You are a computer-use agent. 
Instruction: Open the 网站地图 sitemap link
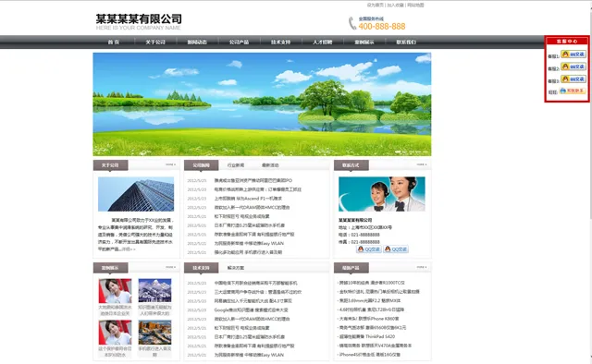point(415,5)
